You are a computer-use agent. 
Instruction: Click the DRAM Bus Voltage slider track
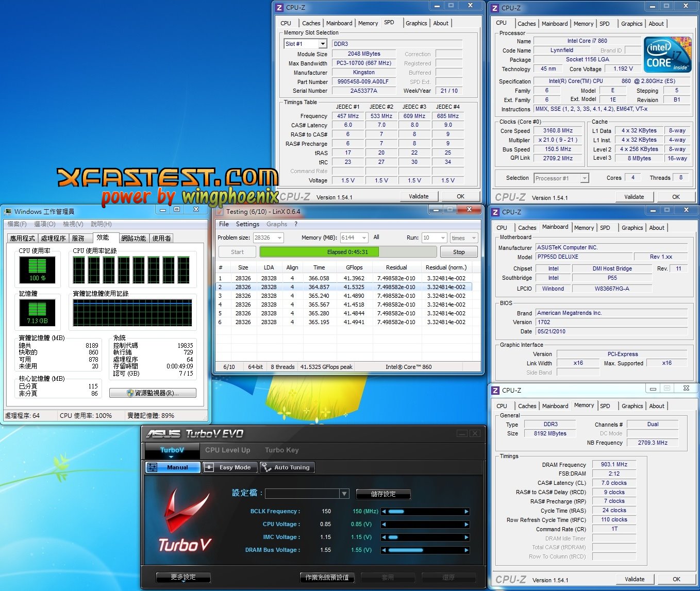[425, 550]
